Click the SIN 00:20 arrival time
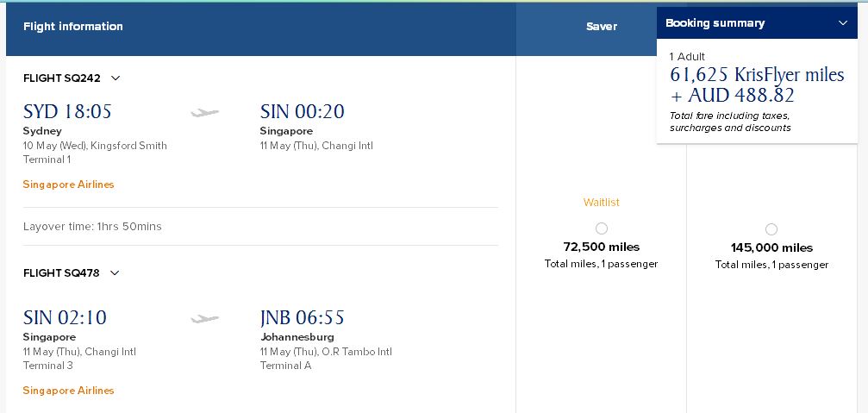The width and height of the screenshot is (868, 413). (302, 112)
